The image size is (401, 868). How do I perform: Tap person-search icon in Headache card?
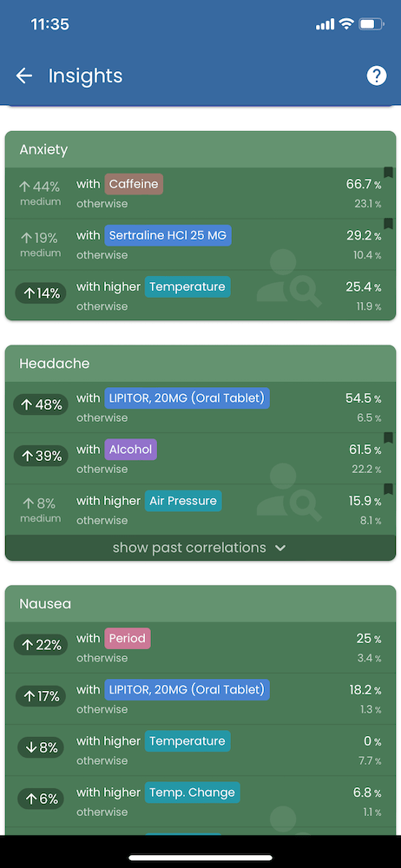(x=288, y=492)
